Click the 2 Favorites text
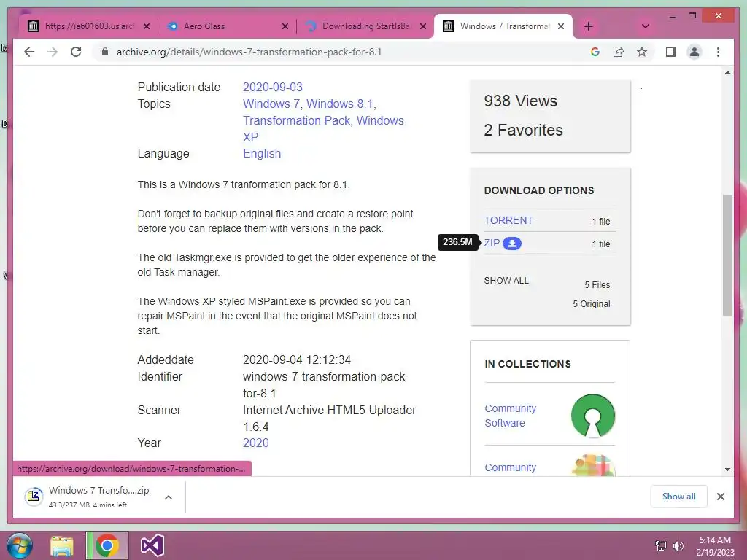Viewport: 747px width, 560px height. [x=523, y=130]
